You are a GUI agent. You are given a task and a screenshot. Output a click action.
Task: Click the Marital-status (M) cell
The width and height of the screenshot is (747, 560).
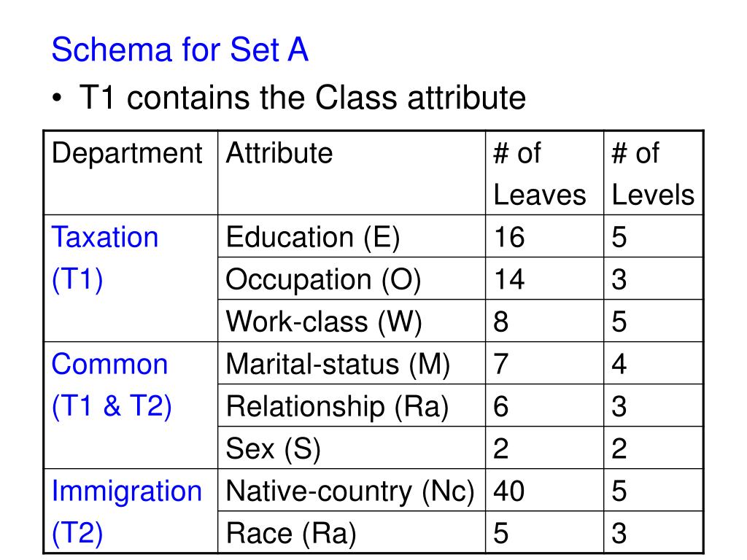(352, 363)
